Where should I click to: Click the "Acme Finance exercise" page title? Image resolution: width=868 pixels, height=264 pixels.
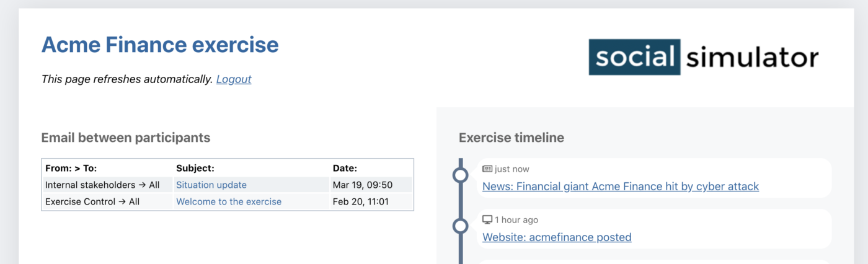click(160, 45)
